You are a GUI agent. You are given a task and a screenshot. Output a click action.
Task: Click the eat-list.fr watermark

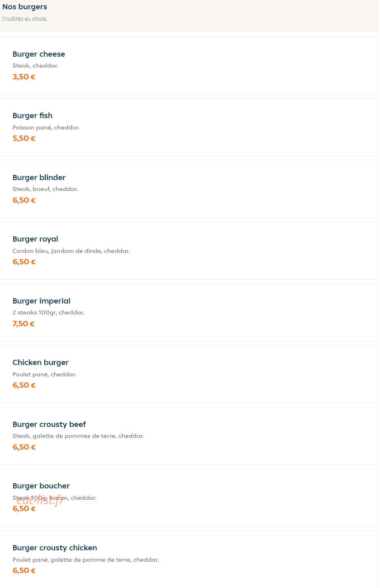pyautogui.click(x=40, y=501)
